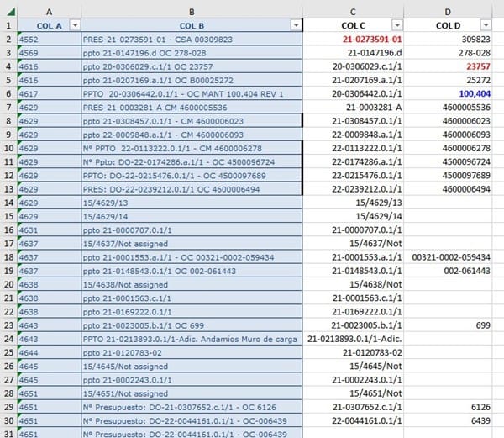504x438 pixels.
Task: Open COL A filter dropdown
Action: tap(75, 25)
